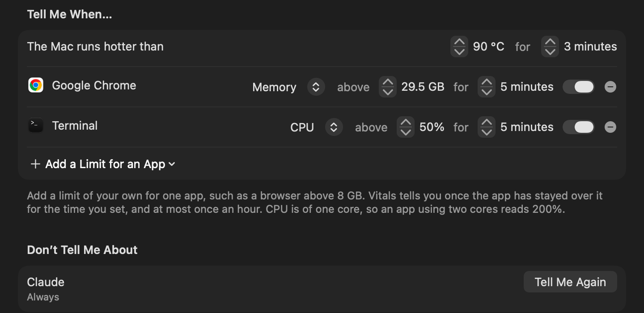Click the 90 °C value
Screen dimensions: 644x313
[489, 47]
